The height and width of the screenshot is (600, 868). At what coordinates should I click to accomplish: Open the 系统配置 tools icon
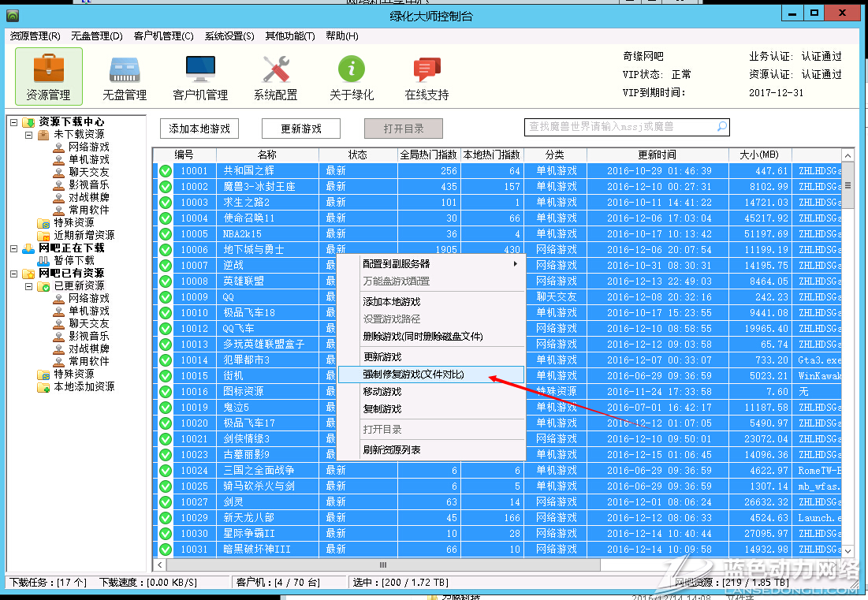pos(275,70)
